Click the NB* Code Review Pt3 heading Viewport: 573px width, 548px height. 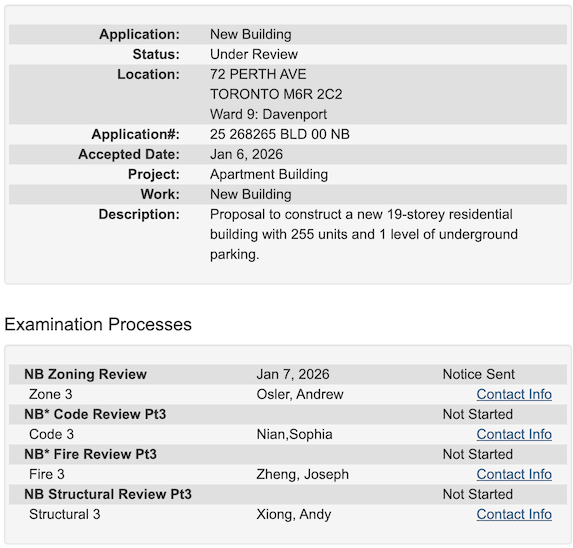[95, 414]
